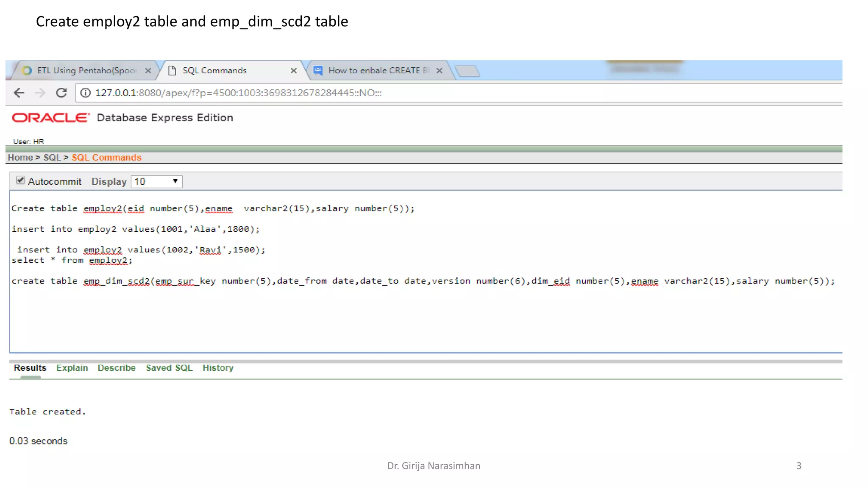Open the History tab
The image size is (868, 488).
tap(218, 368)
